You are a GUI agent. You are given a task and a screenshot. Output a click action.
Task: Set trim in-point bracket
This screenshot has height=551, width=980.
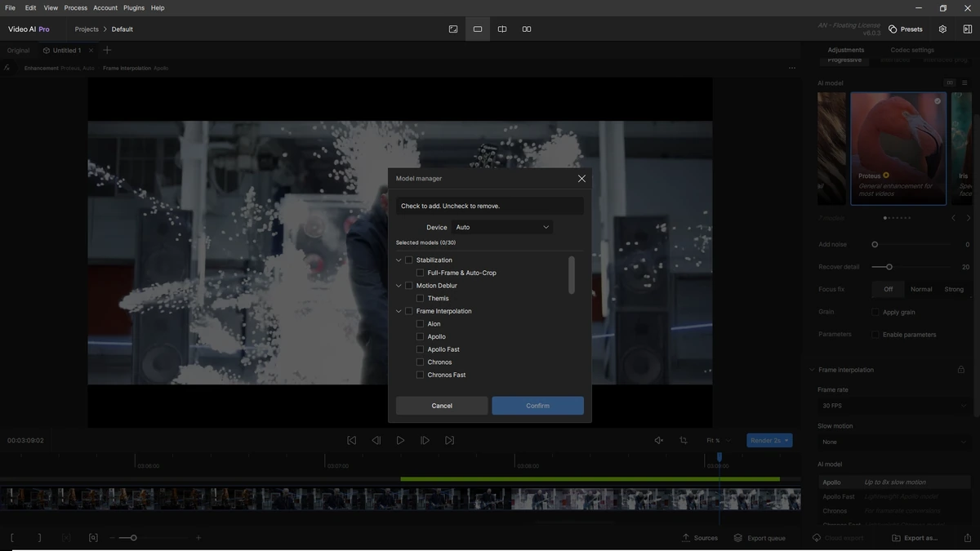coord(12,538)
